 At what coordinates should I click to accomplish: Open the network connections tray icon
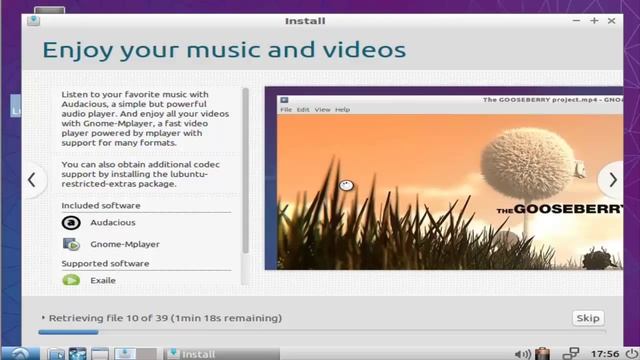tap(571, 353)
